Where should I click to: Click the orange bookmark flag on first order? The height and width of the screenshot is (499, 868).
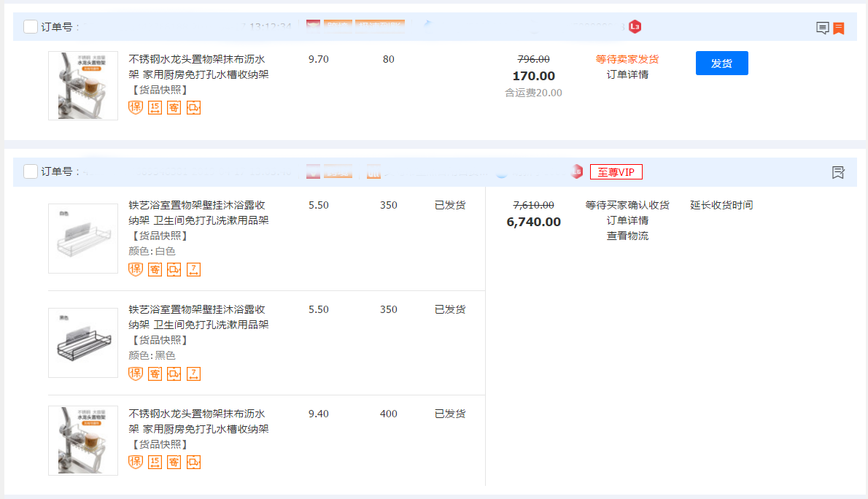tap(839, 28)
